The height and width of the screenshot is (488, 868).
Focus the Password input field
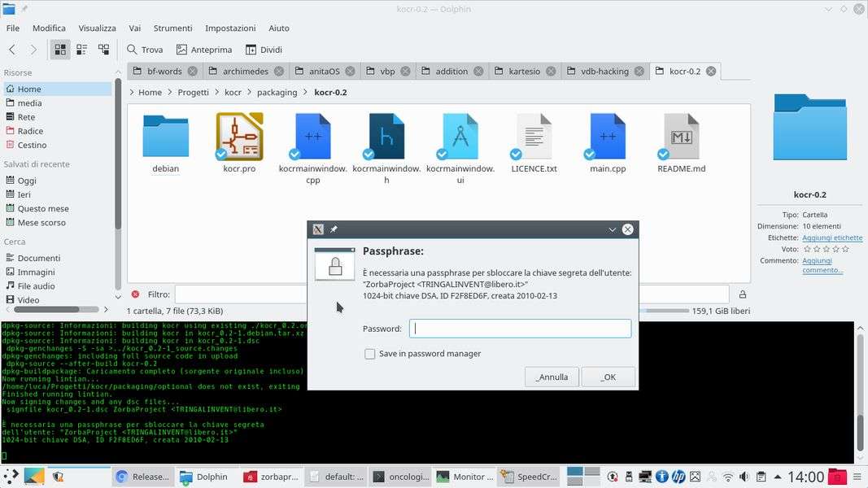[x=520, y=329]
